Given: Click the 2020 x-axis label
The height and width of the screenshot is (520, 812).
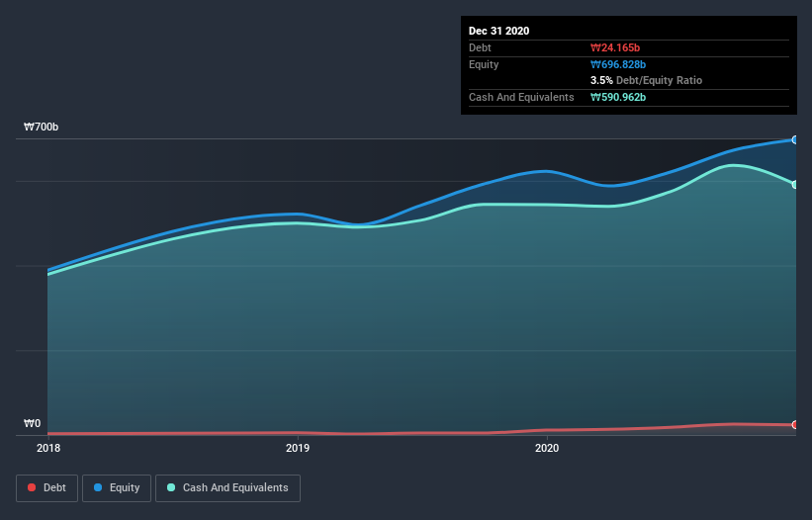Looking at the screenshot, I should point(547,448).
